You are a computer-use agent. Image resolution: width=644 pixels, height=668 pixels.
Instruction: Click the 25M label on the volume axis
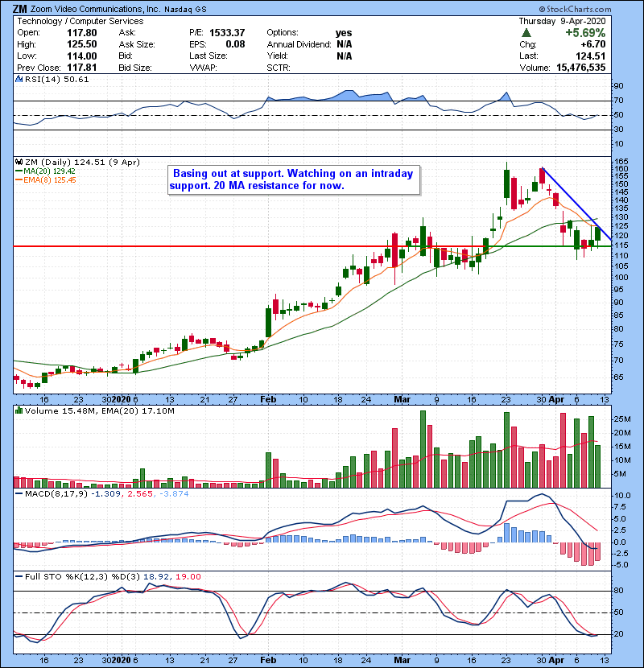621,419
